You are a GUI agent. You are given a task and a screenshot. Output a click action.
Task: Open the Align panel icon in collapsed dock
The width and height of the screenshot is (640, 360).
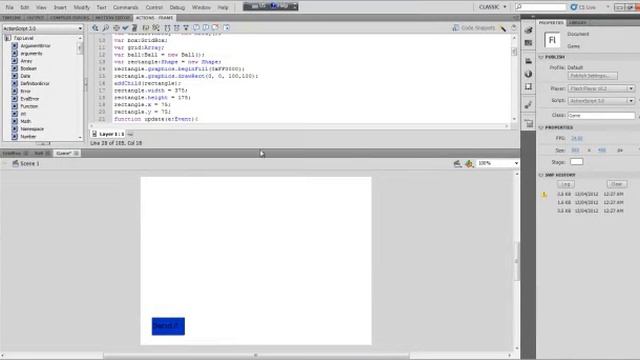(x=528, y=61)
